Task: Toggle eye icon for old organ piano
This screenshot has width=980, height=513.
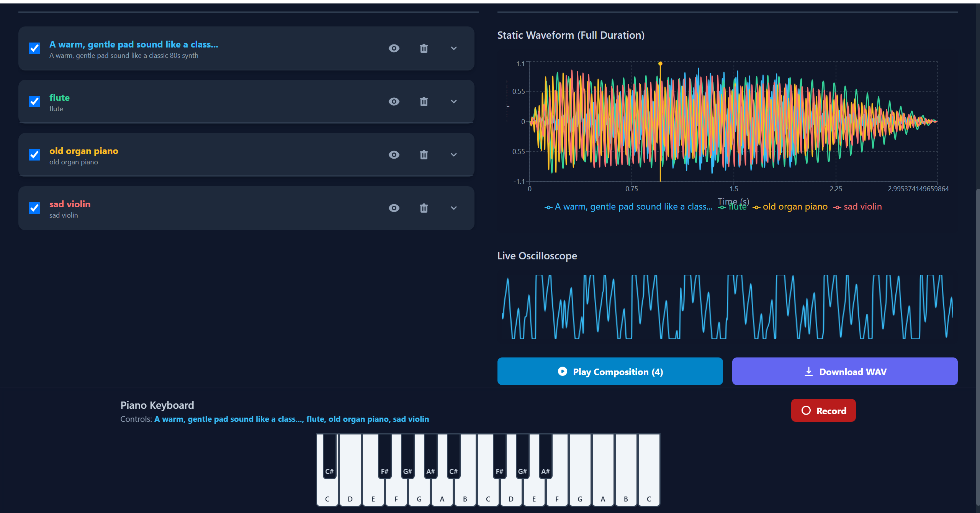Action: 394,155
